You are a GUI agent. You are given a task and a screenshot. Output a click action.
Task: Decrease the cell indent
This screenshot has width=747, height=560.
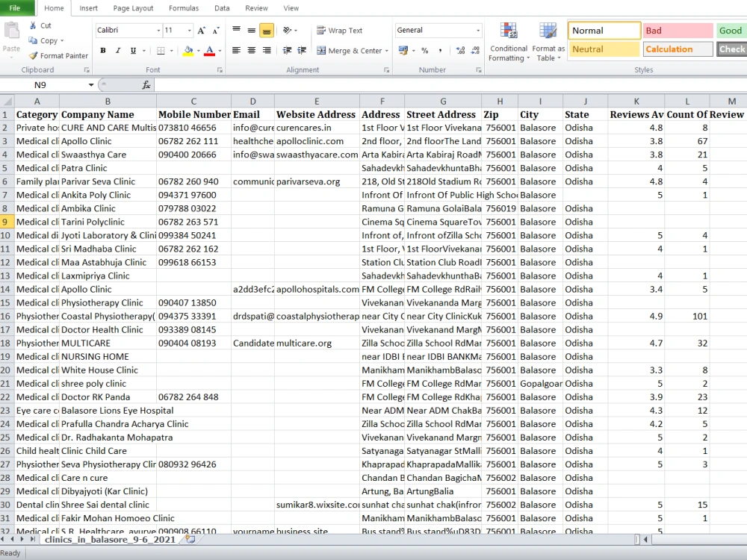287,50
